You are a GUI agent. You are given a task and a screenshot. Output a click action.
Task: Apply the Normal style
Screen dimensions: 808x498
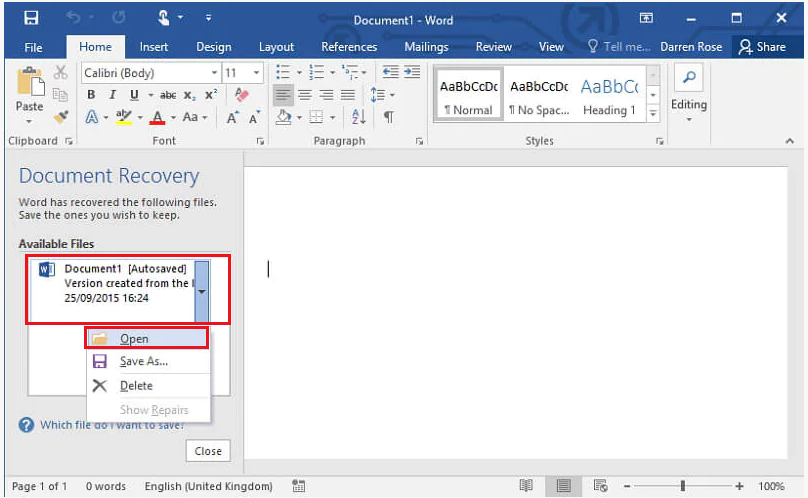(x=469, y=95)
